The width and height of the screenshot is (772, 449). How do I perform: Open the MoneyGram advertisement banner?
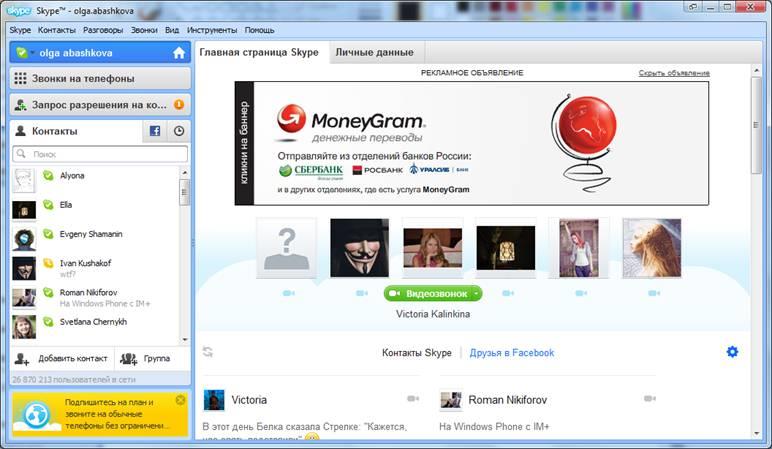click(x=472, y=143)
